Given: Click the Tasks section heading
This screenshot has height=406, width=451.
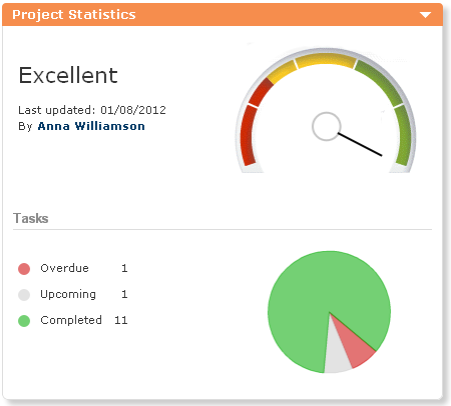Looking at the screenshot, I should point(31,218).
